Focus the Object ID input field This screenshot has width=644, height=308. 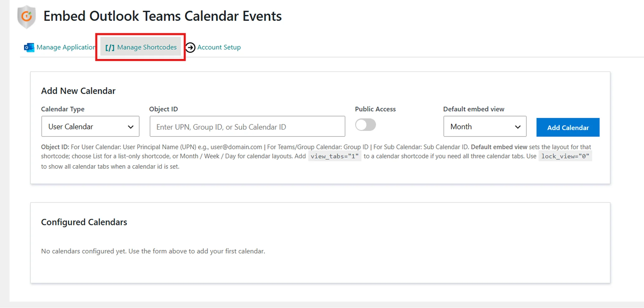247,127
